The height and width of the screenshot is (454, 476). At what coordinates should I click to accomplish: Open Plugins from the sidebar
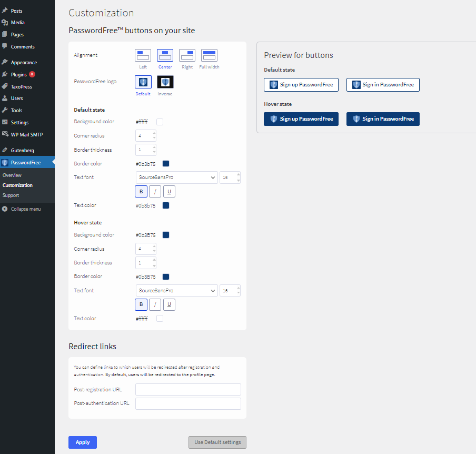[x=18, y=75]
